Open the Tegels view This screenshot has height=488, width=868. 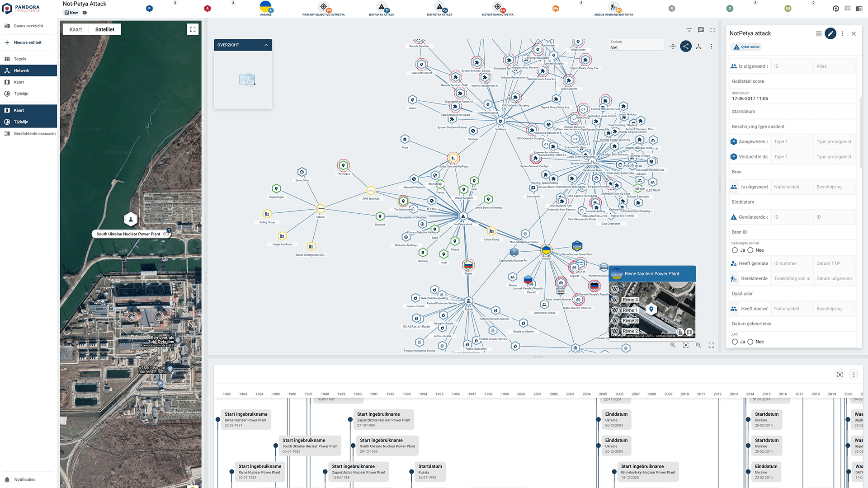pos(20,59)
